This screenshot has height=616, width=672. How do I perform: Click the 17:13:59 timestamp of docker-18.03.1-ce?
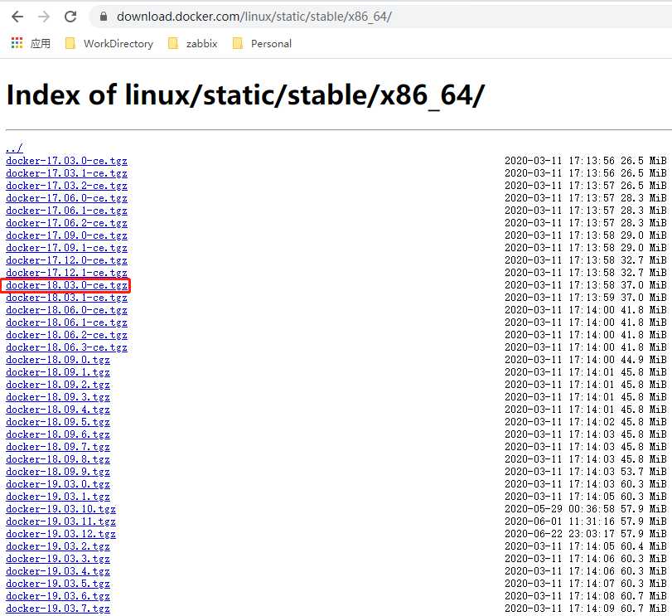[592, 298]
